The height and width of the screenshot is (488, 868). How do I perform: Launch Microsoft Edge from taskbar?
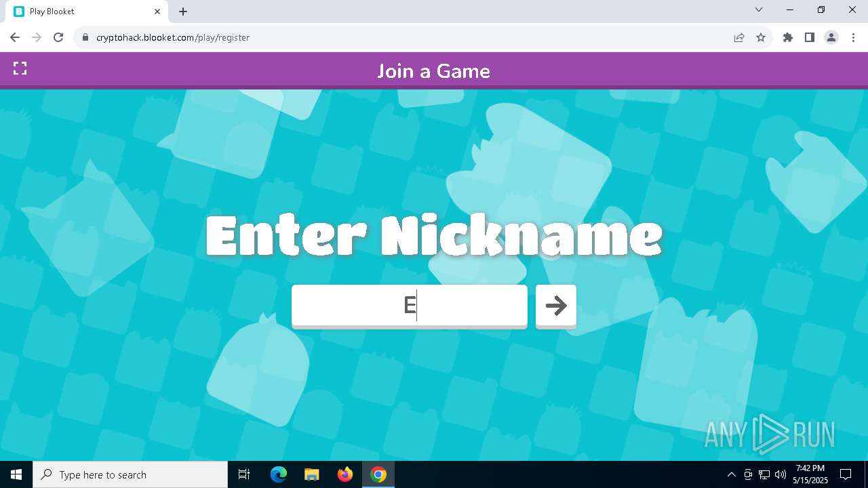279,474
